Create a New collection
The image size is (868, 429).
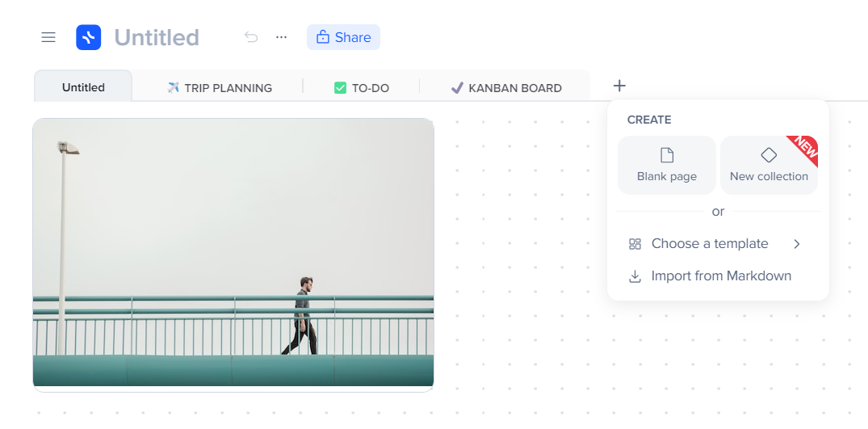coord(769,165)
